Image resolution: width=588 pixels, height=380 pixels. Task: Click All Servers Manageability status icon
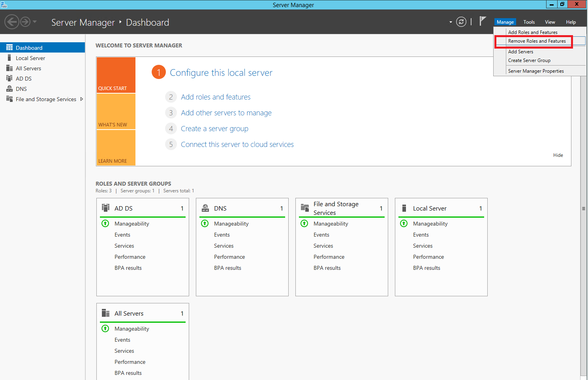105,329
